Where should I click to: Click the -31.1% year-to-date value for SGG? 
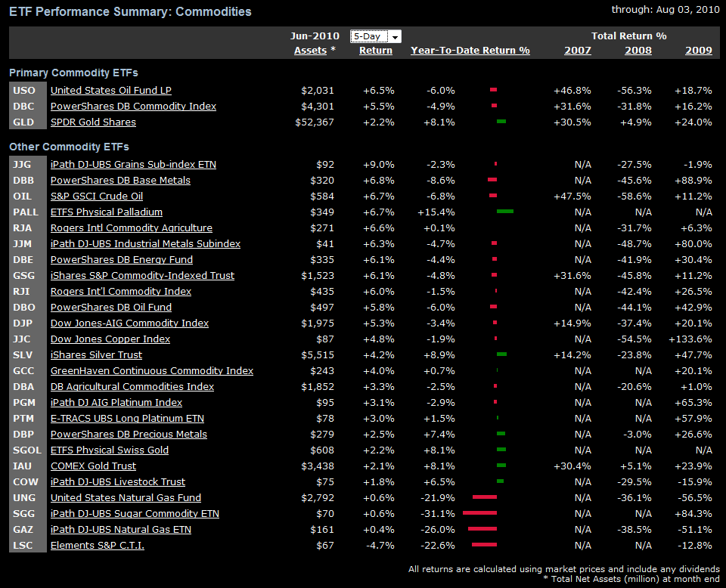[438, 513]
